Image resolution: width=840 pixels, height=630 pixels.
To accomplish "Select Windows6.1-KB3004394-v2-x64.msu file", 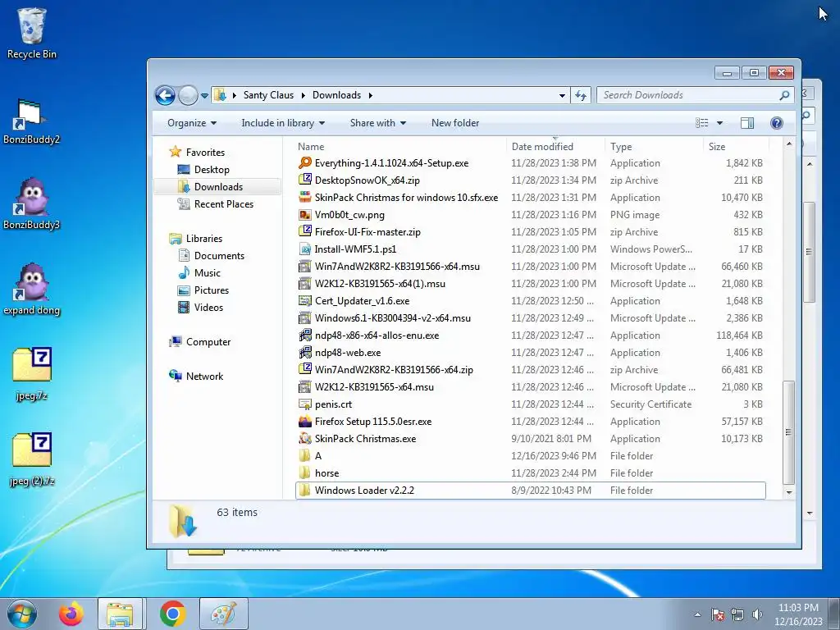I will 531,318.
